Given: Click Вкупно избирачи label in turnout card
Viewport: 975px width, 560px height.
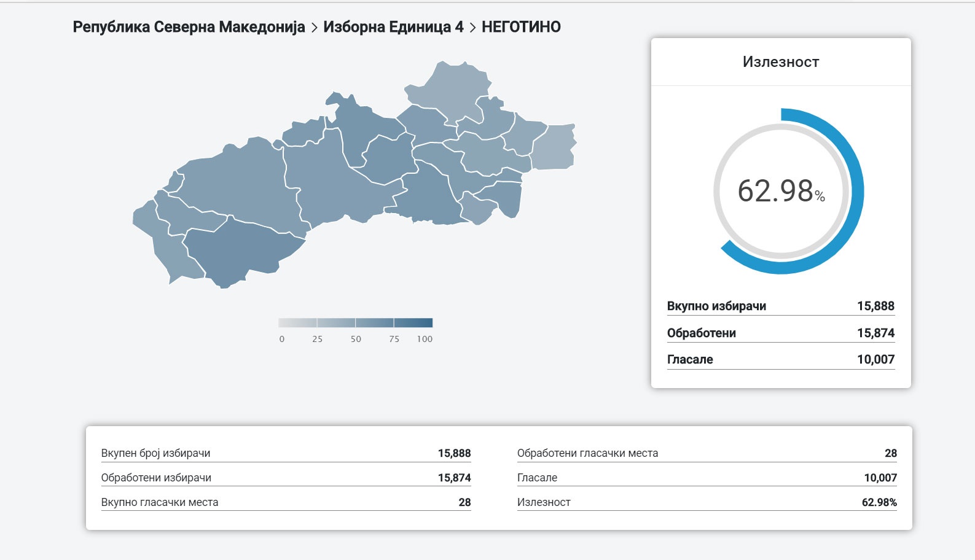Looking at the screenshot, I should 716,306.
